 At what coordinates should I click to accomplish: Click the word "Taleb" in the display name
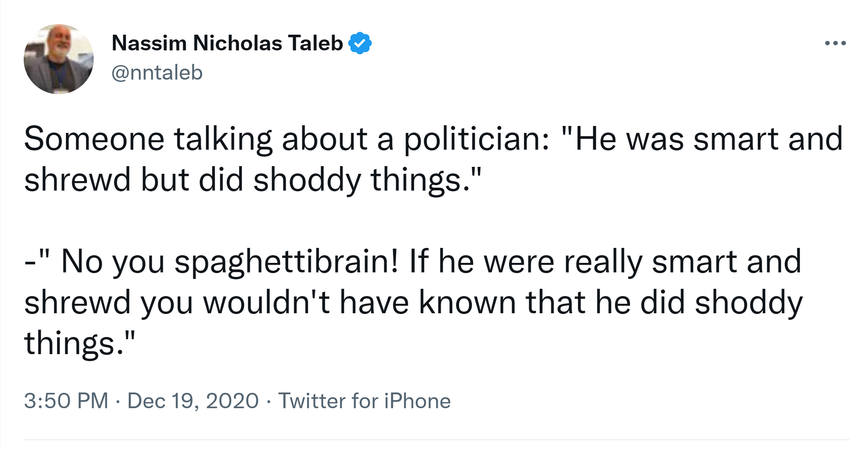pos(315,43)
